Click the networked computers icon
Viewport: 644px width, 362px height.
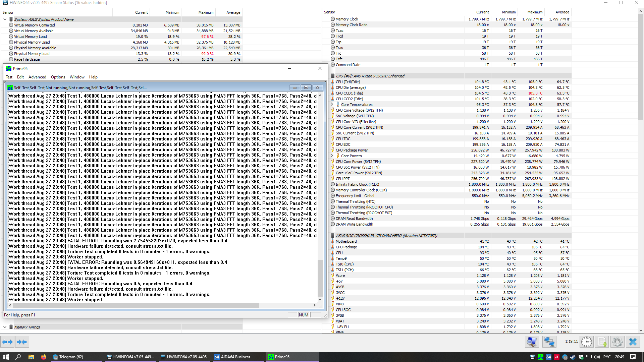(x=549, y=342)
